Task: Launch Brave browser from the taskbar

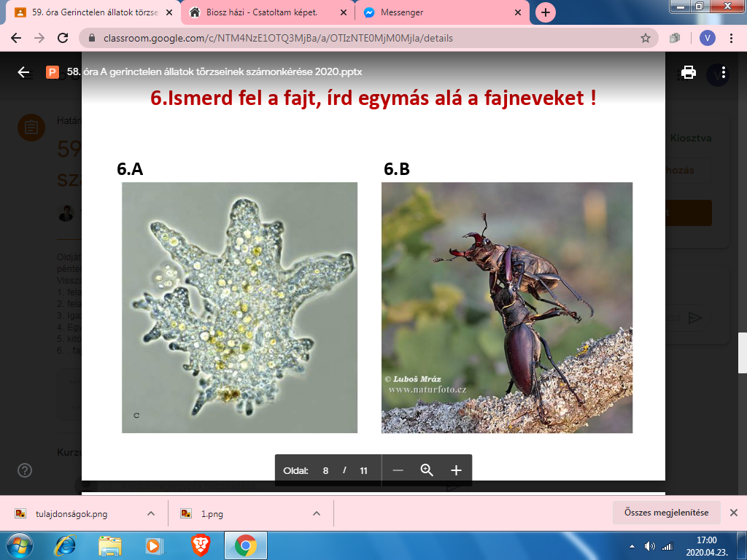Action: 200,545
